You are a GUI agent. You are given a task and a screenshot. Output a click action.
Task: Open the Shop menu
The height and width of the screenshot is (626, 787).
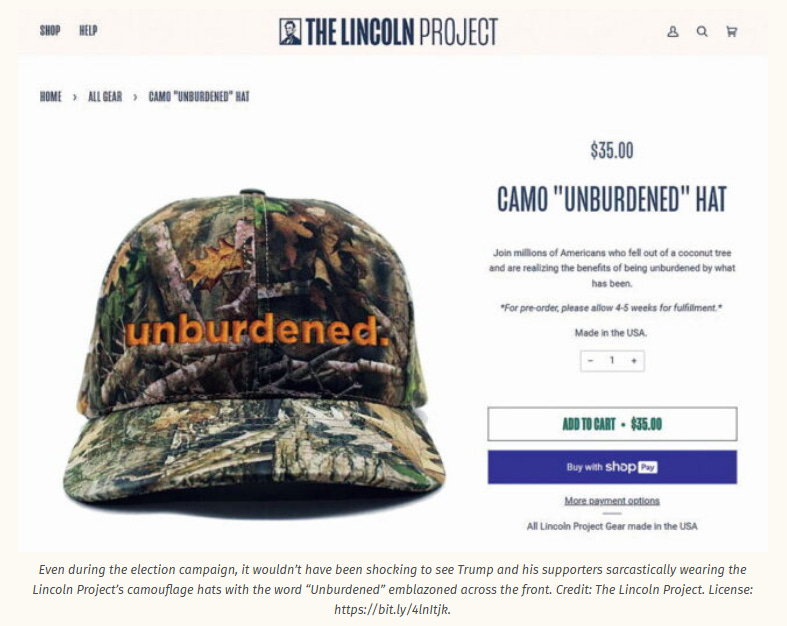pyautogui.click(x=50, y=31)
